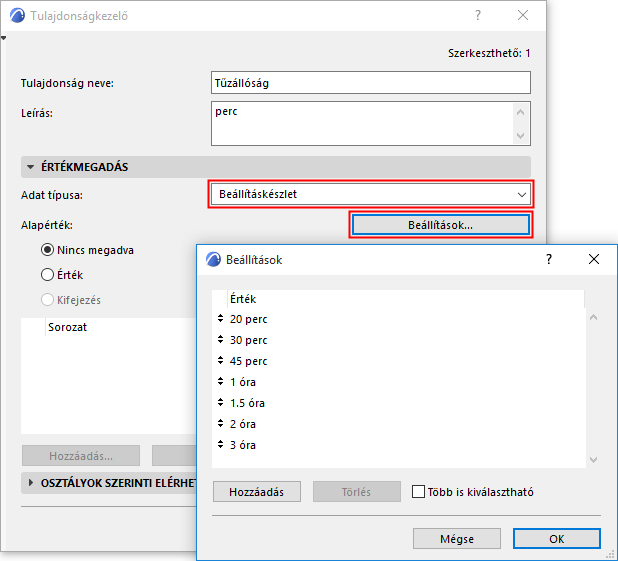The height and width of the screenshot is (561, 618).
Task: Click the value list scroll up arrow
Action: pyautogui.click(x=594, y=317)
